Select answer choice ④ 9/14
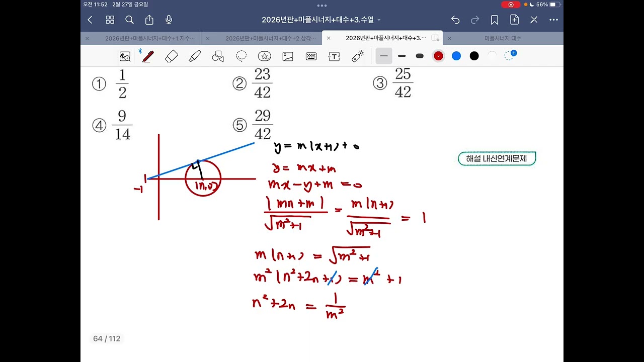This screenshot has height=362, width=644. [112, 125]
